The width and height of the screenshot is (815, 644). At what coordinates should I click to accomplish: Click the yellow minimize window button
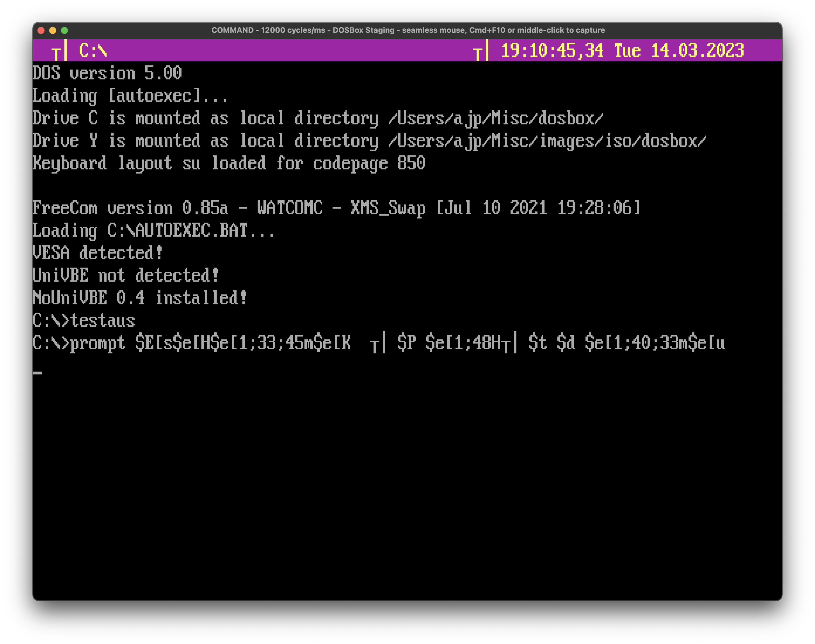click(53, 30)
